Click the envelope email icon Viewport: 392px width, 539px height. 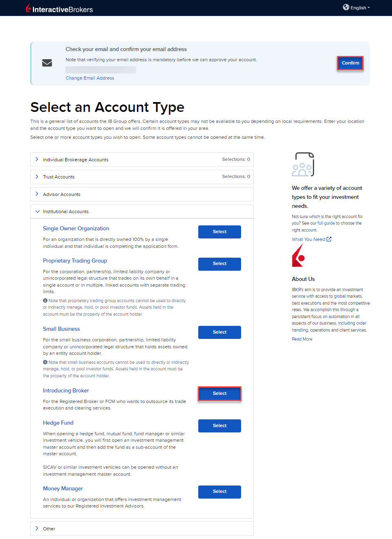tap(47, 63)
